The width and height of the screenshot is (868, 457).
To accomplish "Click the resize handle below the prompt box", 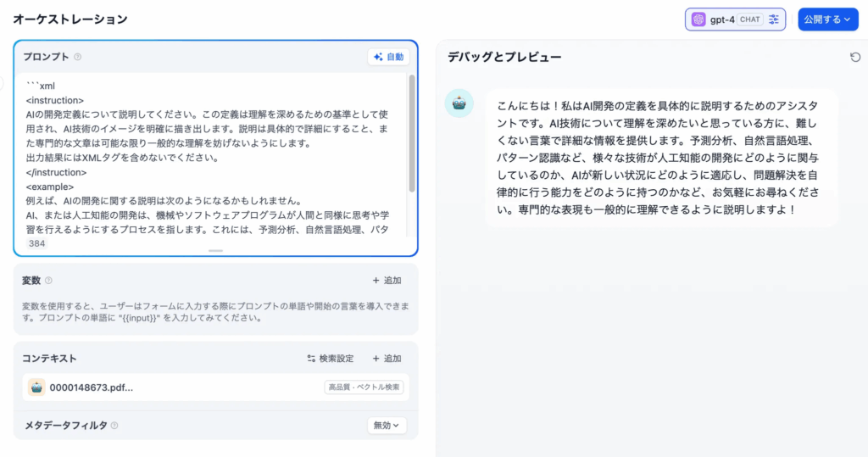I will [x=215, y=251].
